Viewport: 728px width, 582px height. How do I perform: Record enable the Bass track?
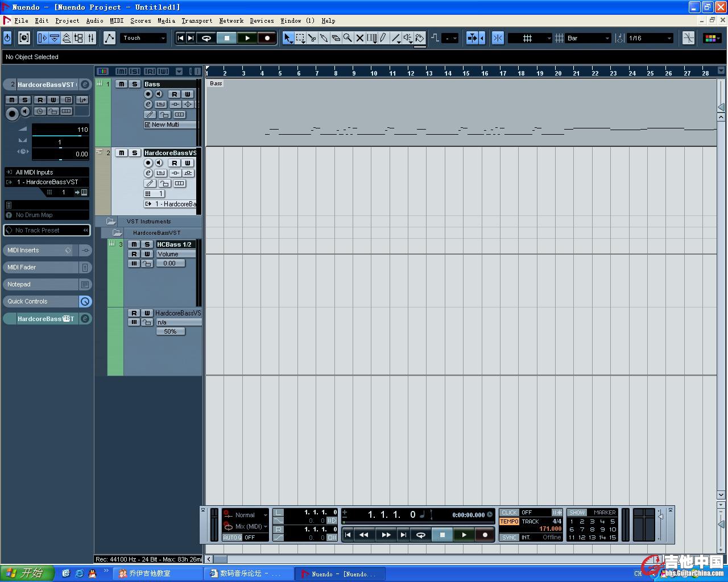148,94
